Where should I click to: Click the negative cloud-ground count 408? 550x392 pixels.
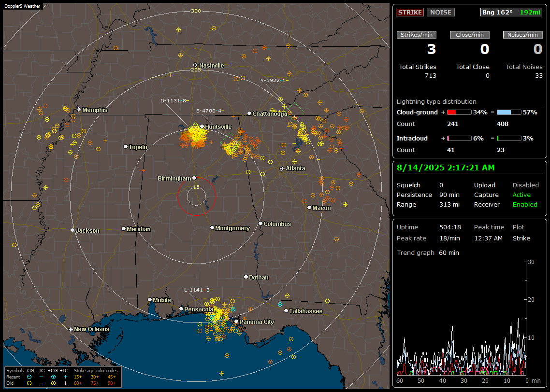click(x=502, y=124)
